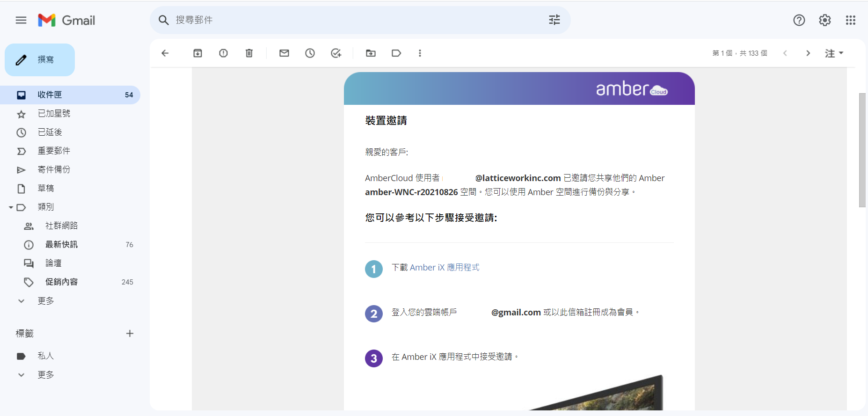Add email to Tasks
The width and height of the screenshot is (868, 416).
pyautogui.click(x=336, y=53)
